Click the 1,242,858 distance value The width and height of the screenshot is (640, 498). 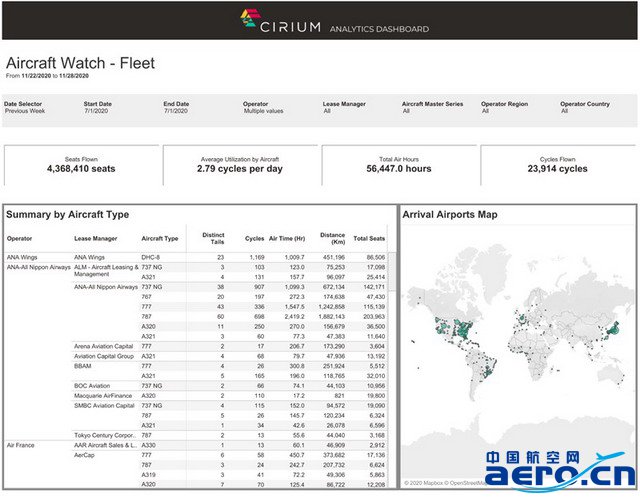[332, 307]
